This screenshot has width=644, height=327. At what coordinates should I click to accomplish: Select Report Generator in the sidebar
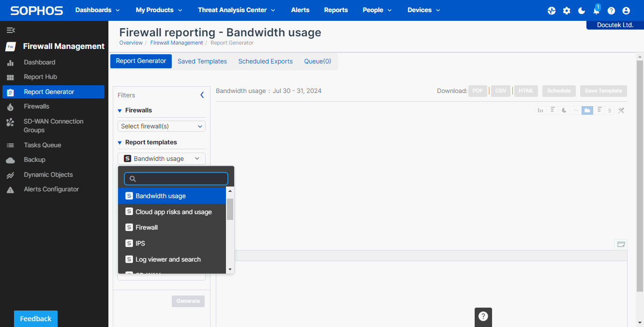(x=53, y=92)
